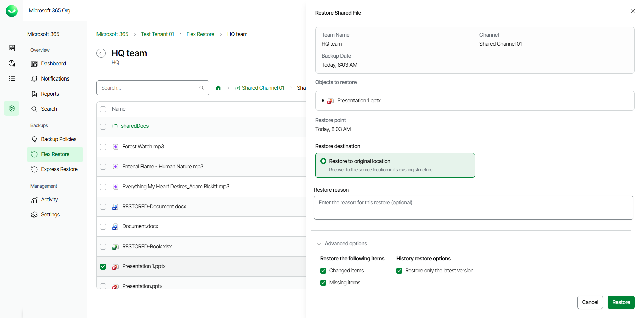Image resolution: width=644 pixels, height=318 pixels.
Task: Toggle the select-all checkbox in Name header
Action: coord(103,109)
